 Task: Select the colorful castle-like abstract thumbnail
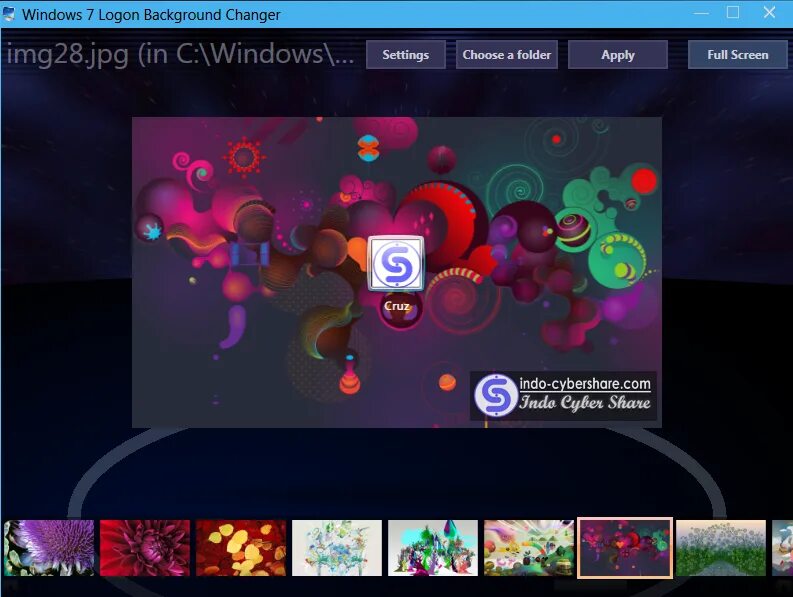(433, 548)
